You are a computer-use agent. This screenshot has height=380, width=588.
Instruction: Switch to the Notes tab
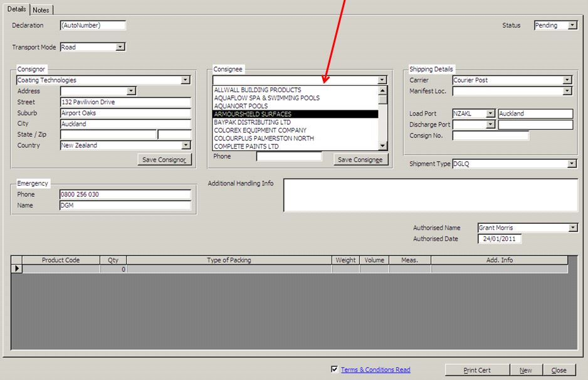(x=41, y=10)
